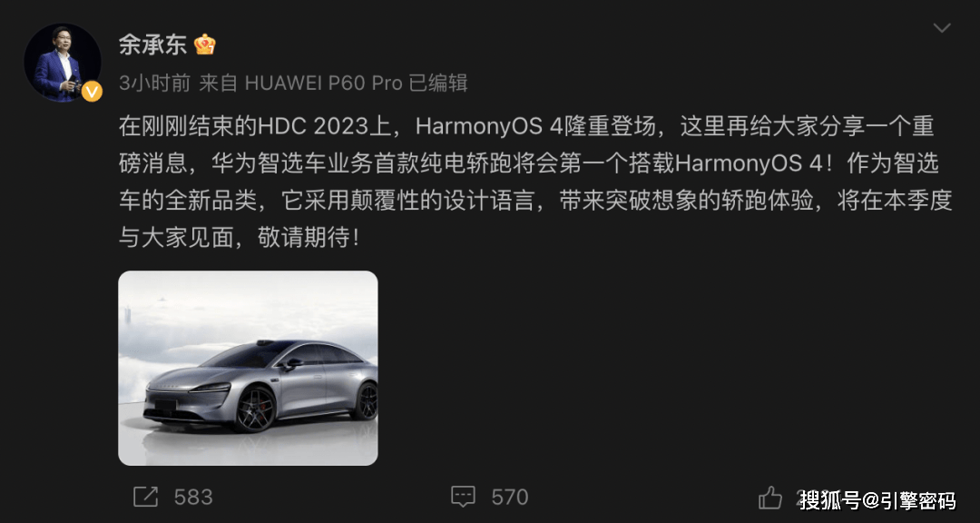
Task: Click the crown membership icon
Action: pyautogui.click(x=204, y=44)
